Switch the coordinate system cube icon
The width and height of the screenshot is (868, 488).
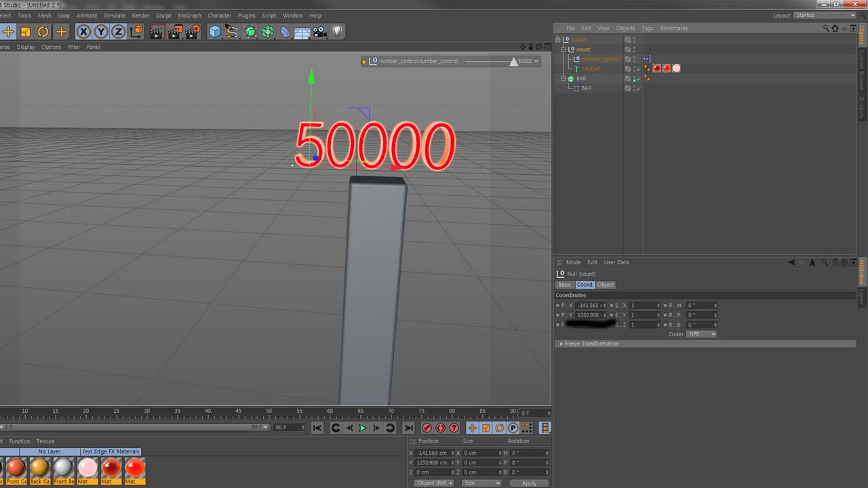click(x=136, y=32)
